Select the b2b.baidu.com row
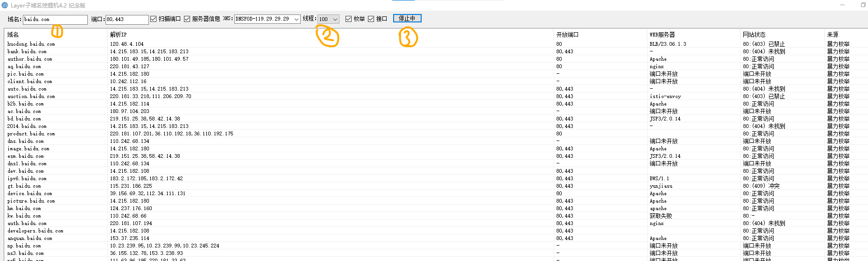The width and height of the screenshot is (868, 261). [436, 104]
